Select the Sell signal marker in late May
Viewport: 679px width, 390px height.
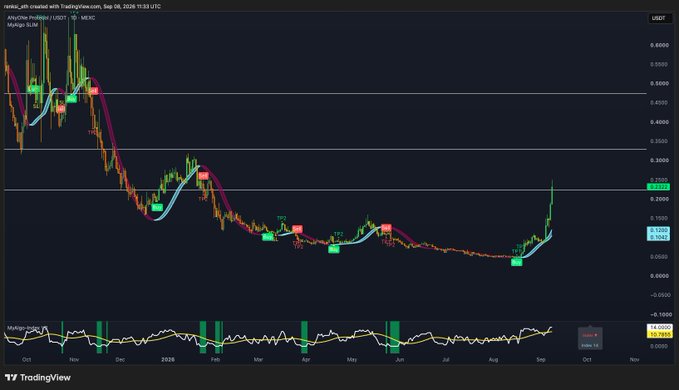[x=386, y=227]
